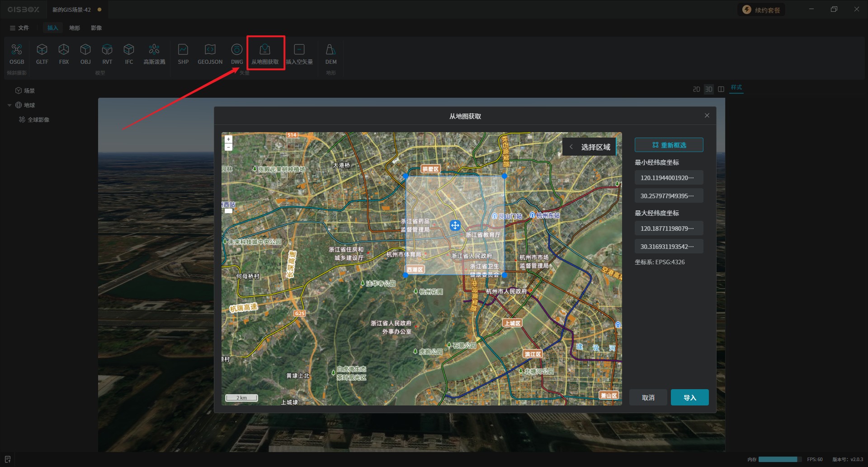Click the minimum longitude coordinate field
868x467 pixels.
click(668, 178)
